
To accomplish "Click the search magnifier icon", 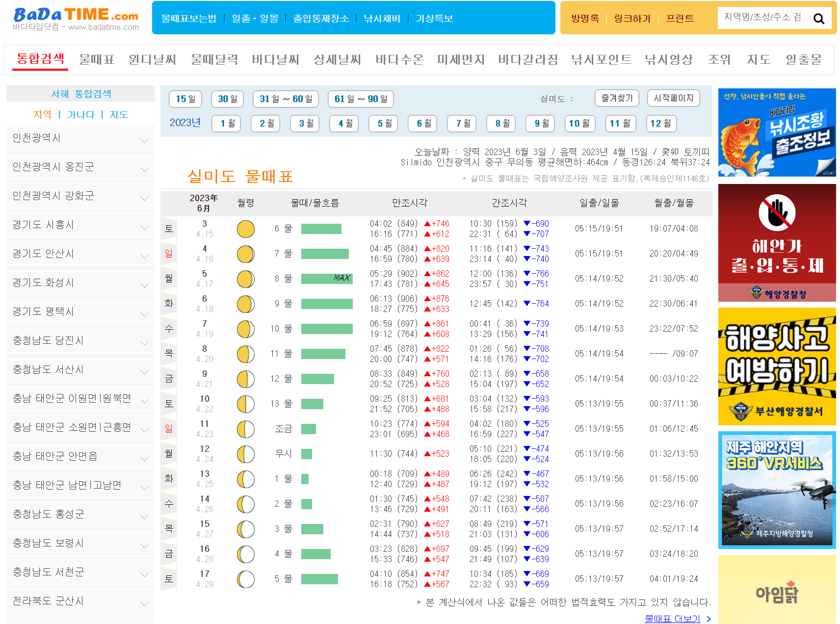I will click(819, 18).
